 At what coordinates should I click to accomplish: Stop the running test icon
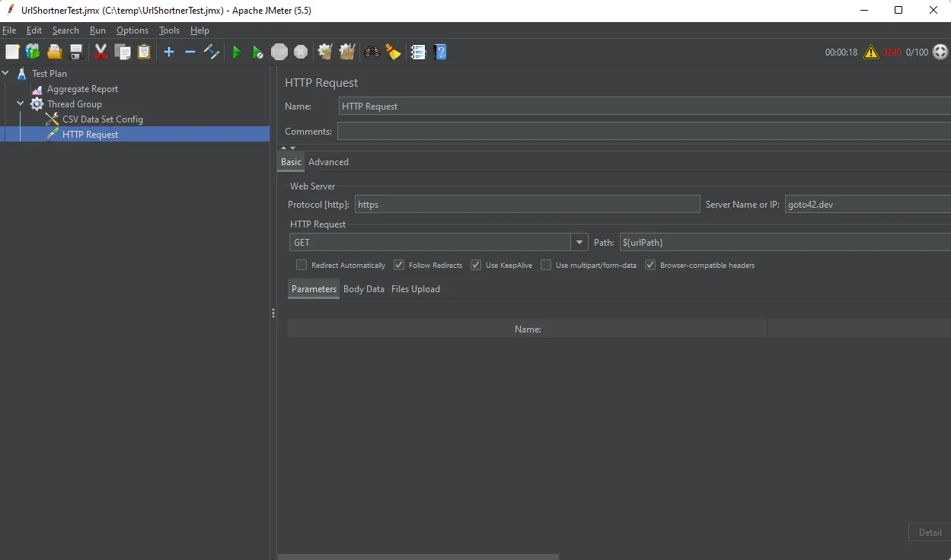pos(279,52)
